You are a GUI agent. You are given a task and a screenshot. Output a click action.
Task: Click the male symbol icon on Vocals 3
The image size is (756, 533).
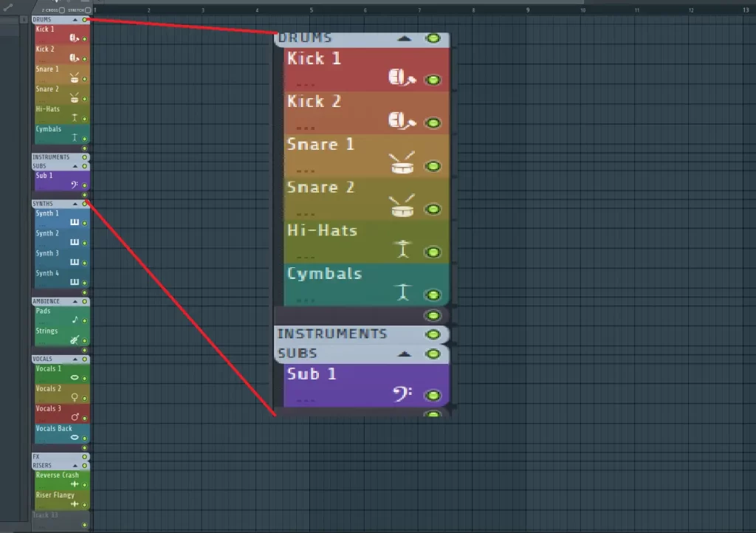point(75,417)
